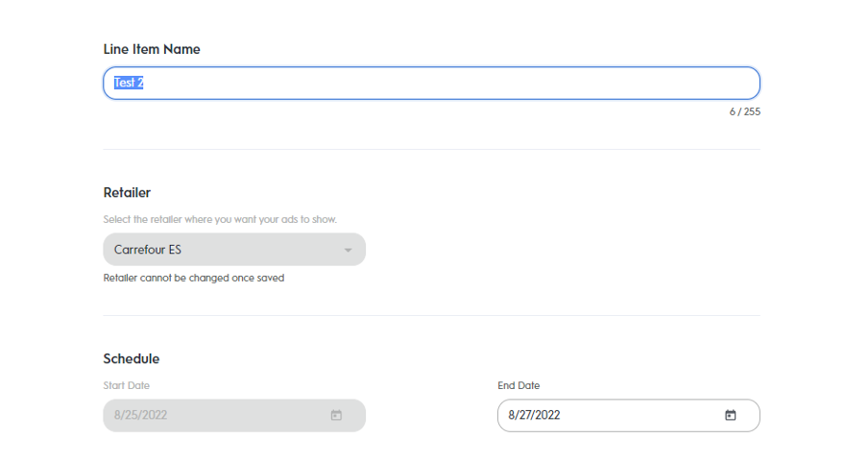This screenshot has height=463, width=868.
Task: Click the Line Item Name input field
Action: point(432,83)
